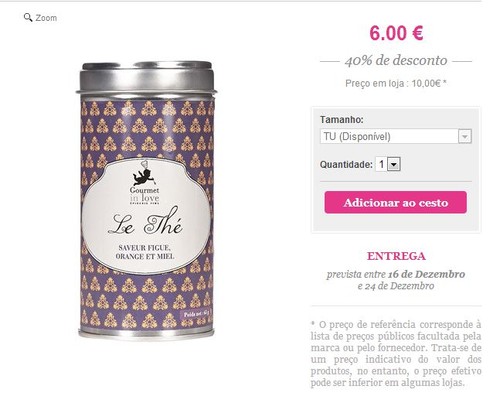Click the Tamanho dropdown arrow button
Screen dimensions: 500x403
(465, 136)
